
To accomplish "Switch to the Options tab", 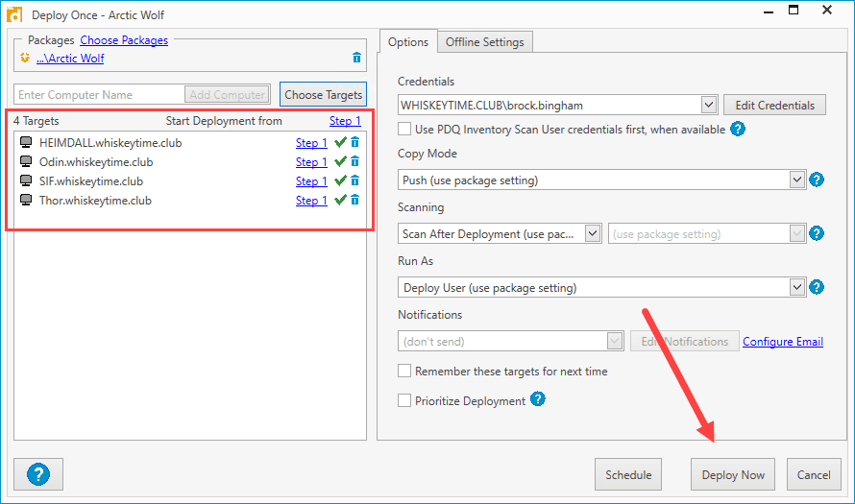I will [408, 42].
